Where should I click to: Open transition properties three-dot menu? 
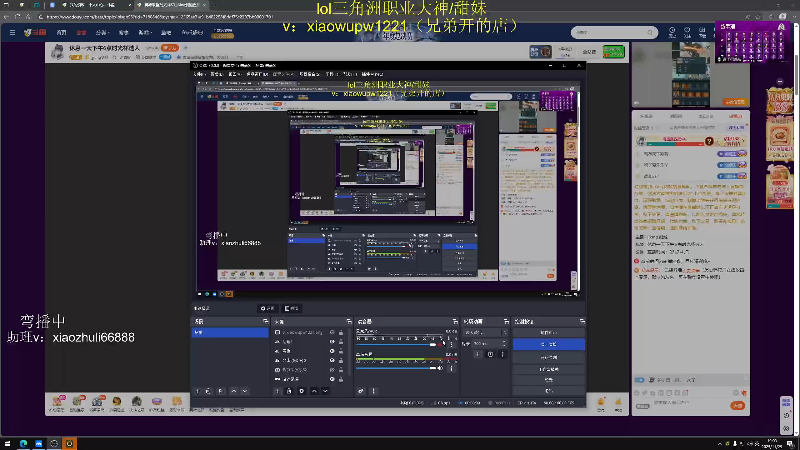coord(503,354)
